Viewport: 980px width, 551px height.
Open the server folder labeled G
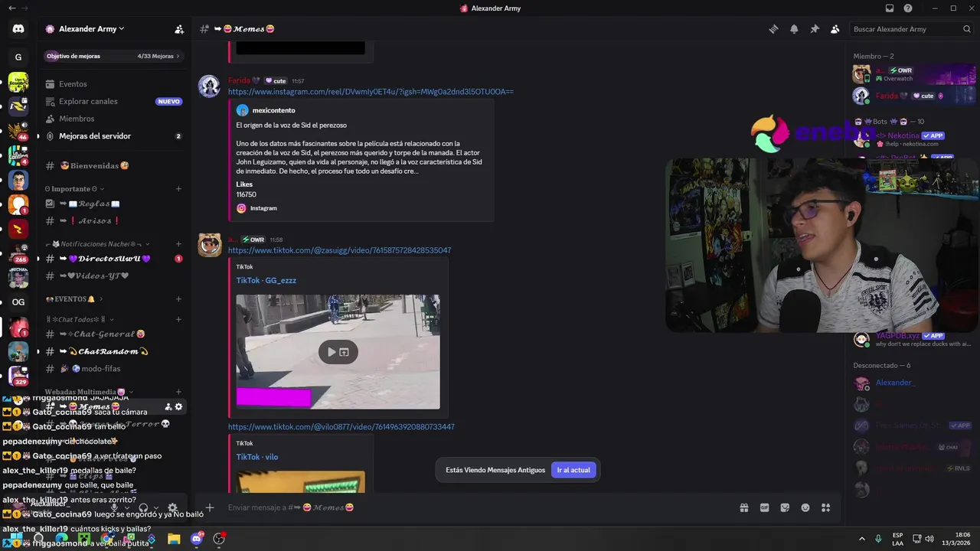click(x=18, y=57)
